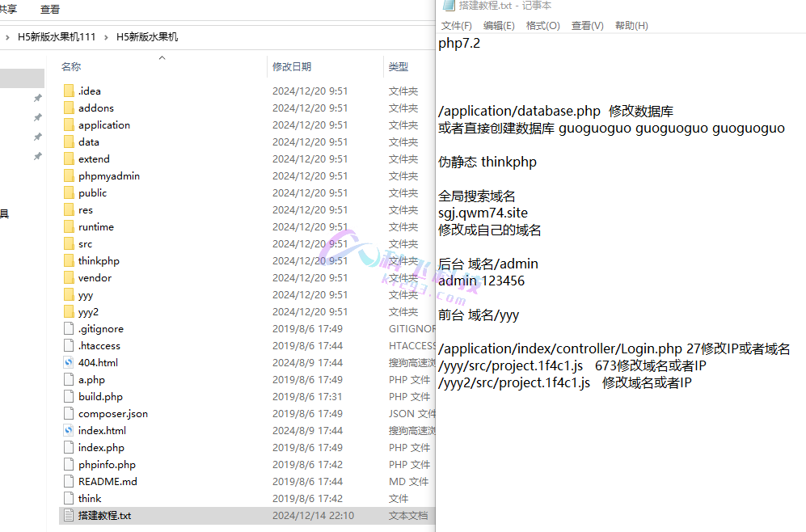The height and width of the screenshot is (532, 806).
Task: Click the yyy folder icon
Action: pyautogui.click(x=69, y=294)
